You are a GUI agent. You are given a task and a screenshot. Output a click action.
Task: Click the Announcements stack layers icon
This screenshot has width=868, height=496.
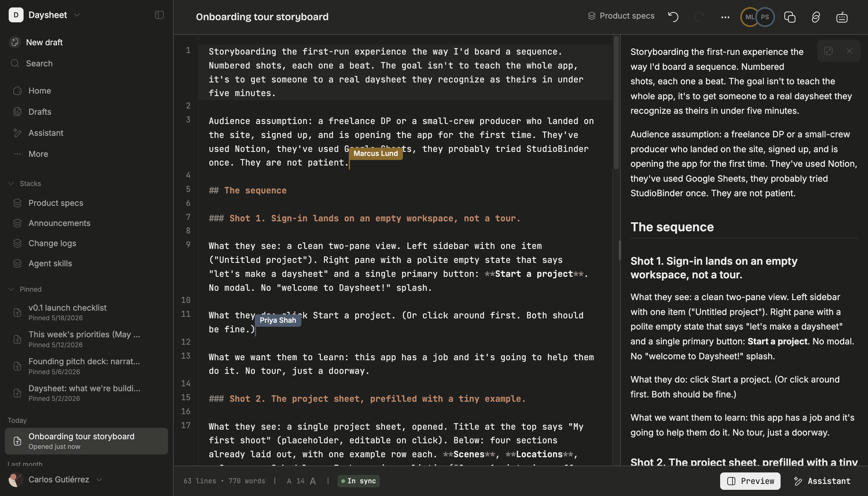click(x=17, y=223)
